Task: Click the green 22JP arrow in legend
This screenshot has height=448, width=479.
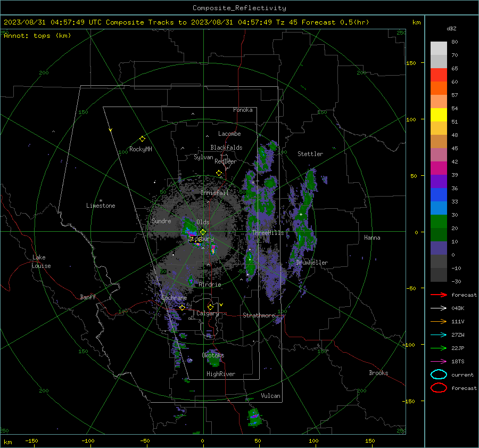Action: pos(439,348)
